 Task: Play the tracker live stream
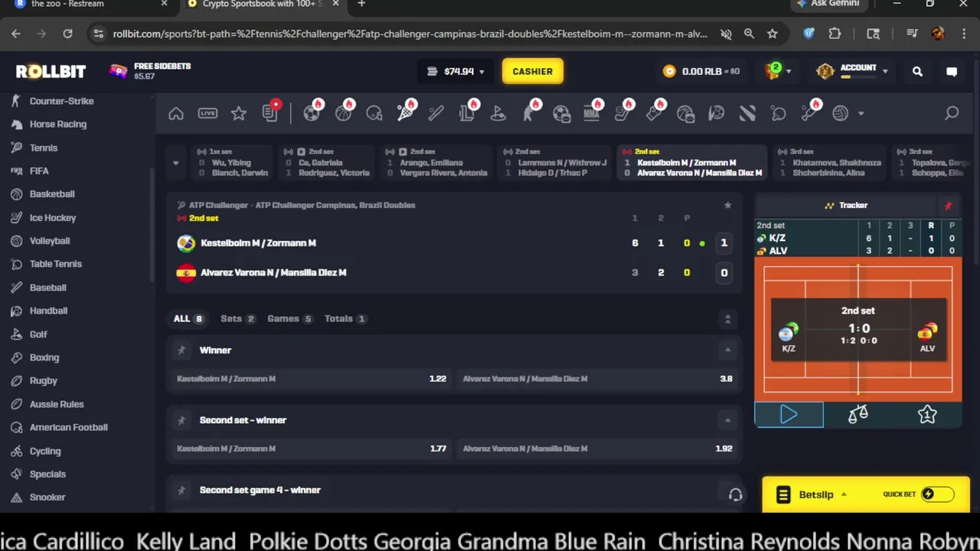coord(789,414)
